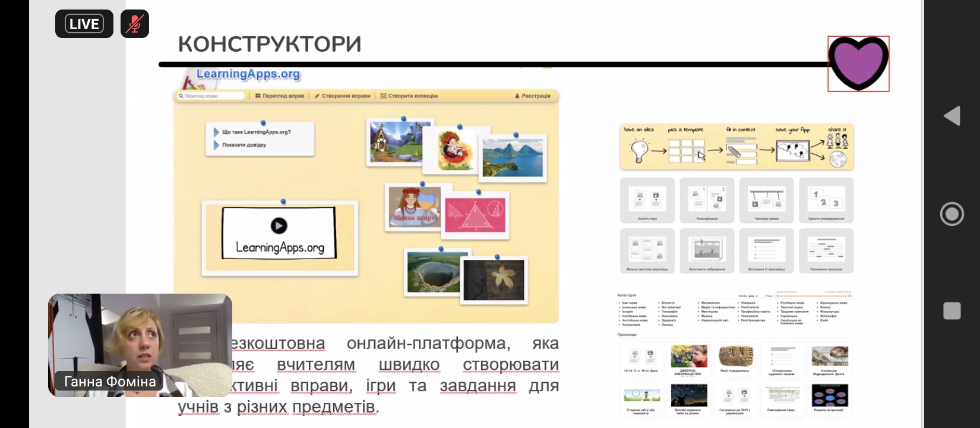The image size is (980, 428).
Task: Select the Знайти пару template icon
Action: [647, 200]
